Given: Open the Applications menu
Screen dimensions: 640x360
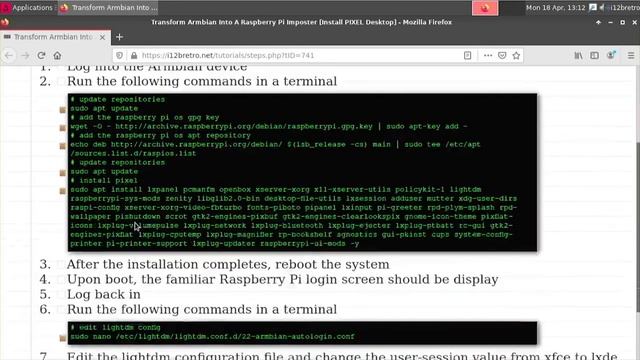Looking at the screenshot, I should pos(28,7).
